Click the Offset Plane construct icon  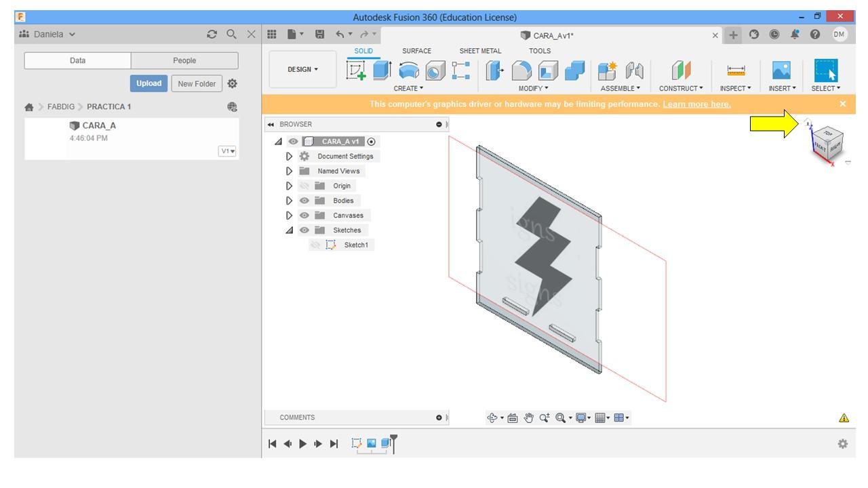pyautogui.click(x=681, y=70)
